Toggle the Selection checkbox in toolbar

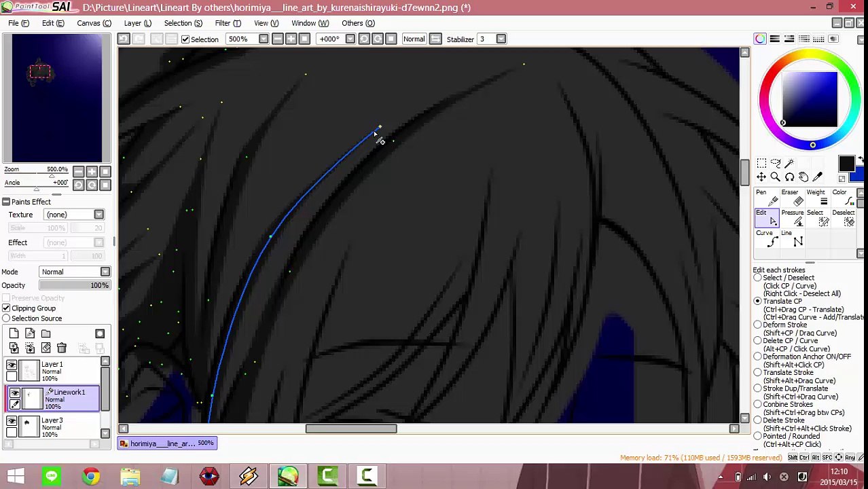point(185,39)
